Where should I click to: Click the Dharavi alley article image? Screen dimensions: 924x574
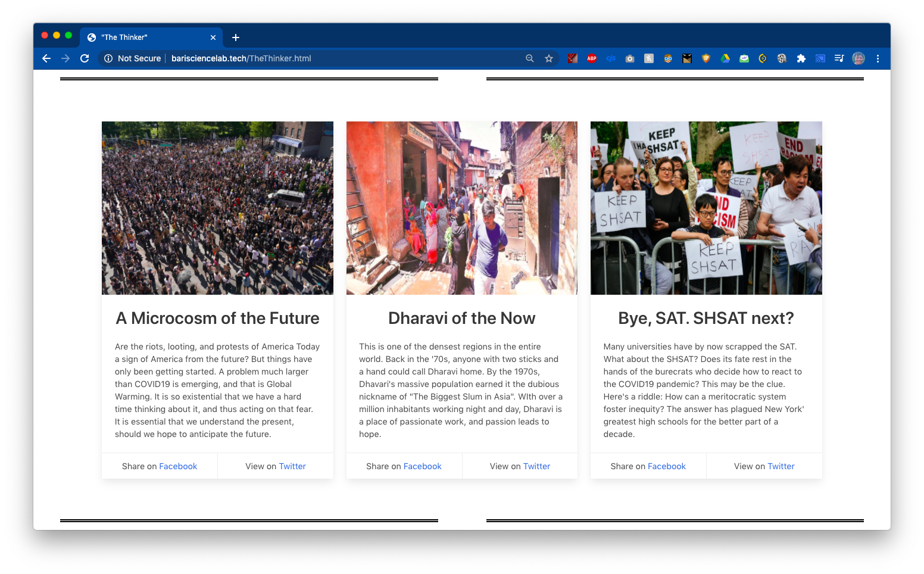coord(462,208)
